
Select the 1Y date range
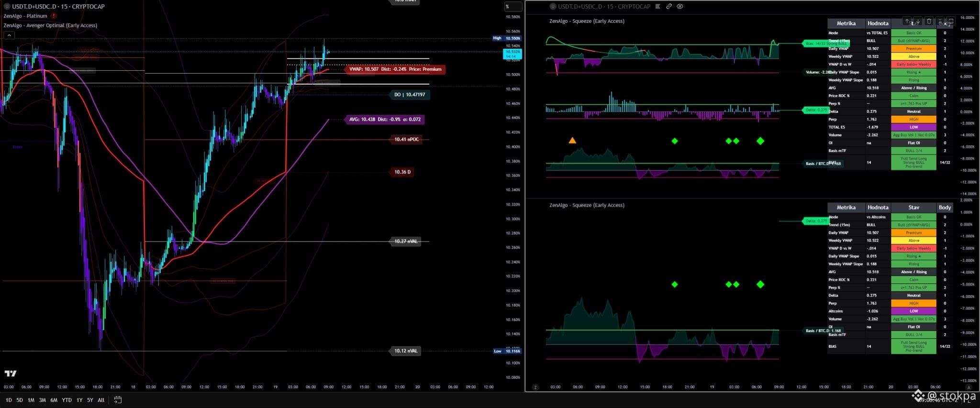pyautogui.click(x=79, y=400)
